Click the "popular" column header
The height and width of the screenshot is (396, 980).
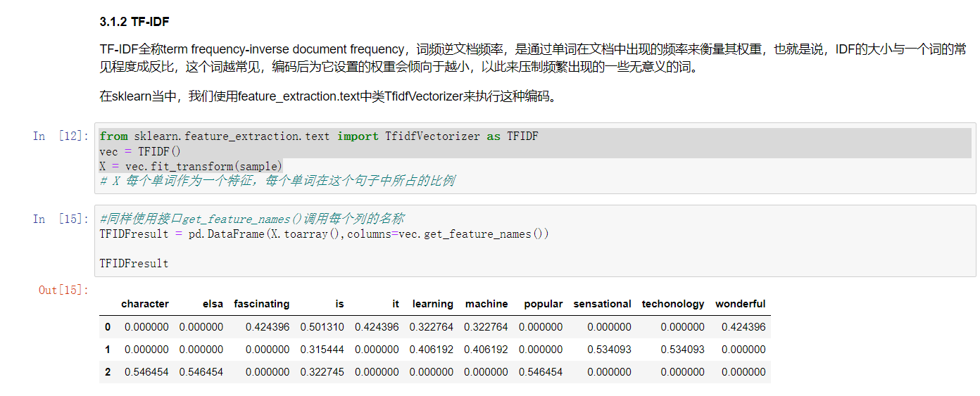(544, 304)
